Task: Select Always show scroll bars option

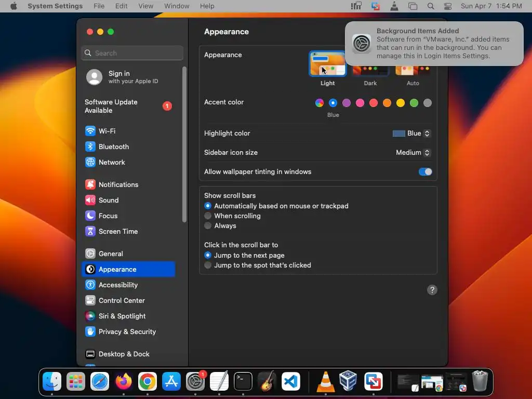Action: (x=208, y=225)
